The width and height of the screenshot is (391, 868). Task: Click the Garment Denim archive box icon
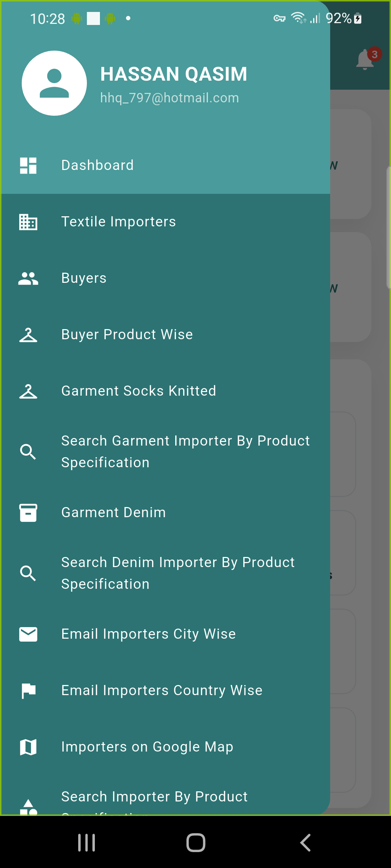(28, 513)
